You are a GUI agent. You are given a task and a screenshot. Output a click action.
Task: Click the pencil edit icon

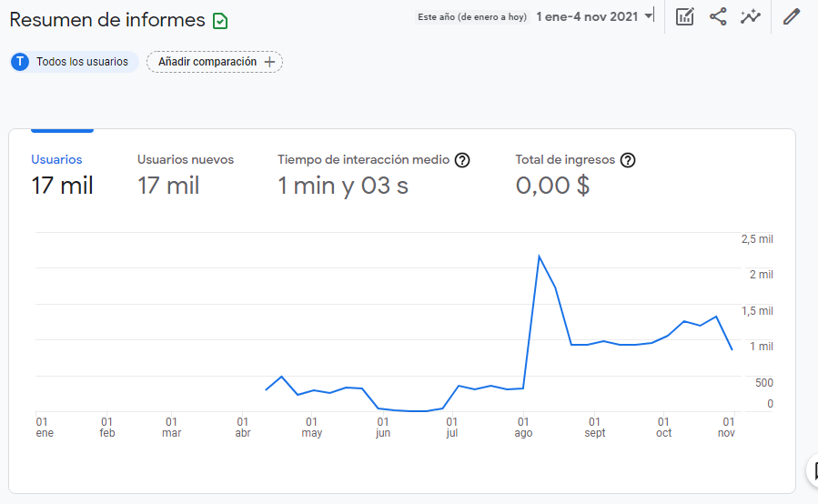(x=791, y=16)
